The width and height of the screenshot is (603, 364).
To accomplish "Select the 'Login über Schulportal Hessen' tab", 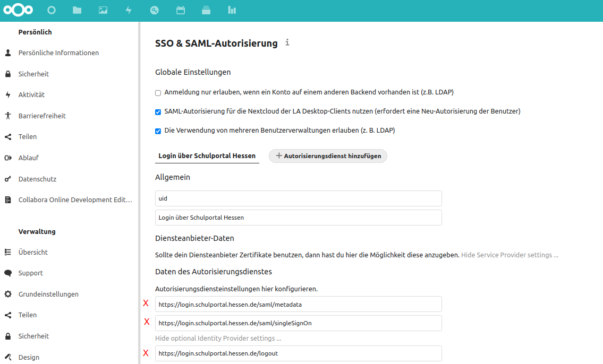I will tap(207, 156).
